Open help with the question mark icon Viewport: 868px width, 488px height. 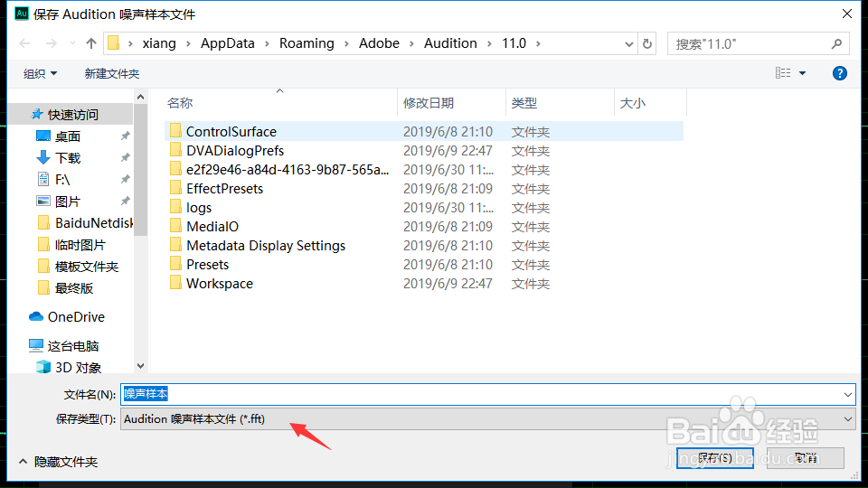[x=839, y=73]
